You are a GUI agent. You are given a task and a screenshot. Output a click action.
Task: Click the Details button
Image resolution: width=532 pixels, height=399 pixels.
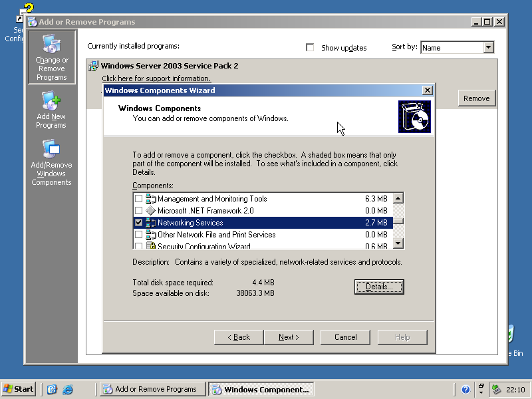pos(378,287)
